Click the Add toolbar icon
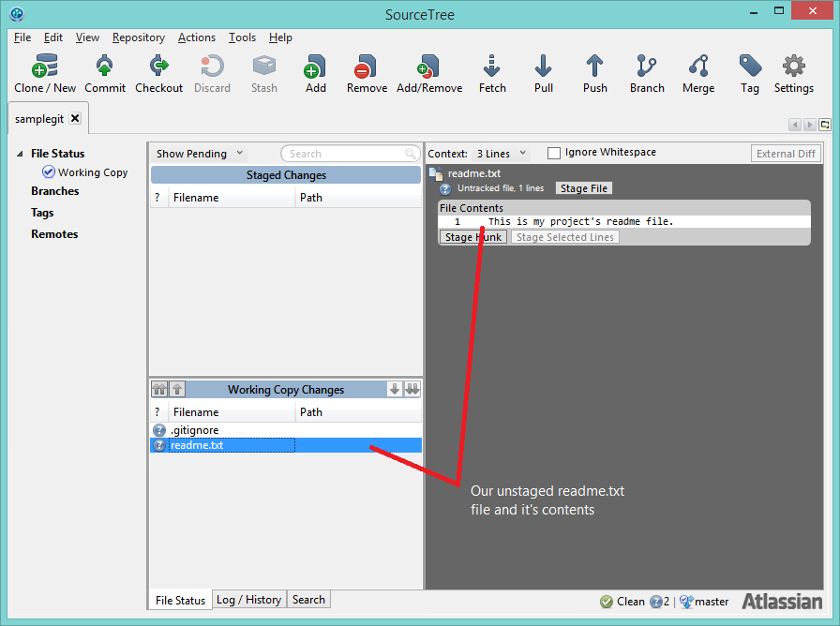Viewport: 840px width, 626px height. pos(316,74)
